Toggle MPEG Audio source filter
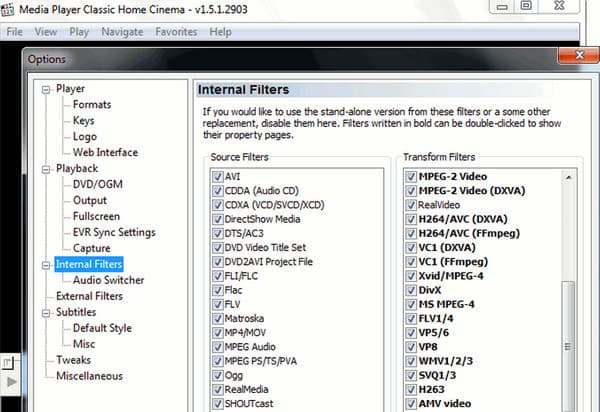 click(x=218, y=347)
